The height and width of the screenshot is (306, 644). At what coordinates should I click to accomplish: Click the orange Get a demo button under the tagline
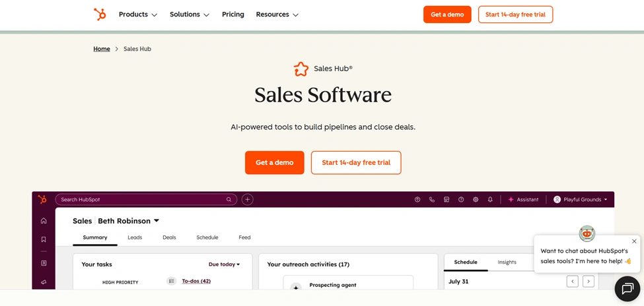click(274, 162)
